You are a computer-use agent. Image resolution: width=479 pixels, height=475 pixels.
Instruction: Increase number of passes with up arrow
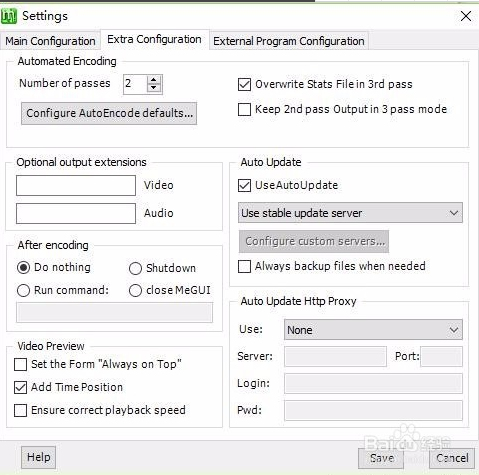[153, 80]
